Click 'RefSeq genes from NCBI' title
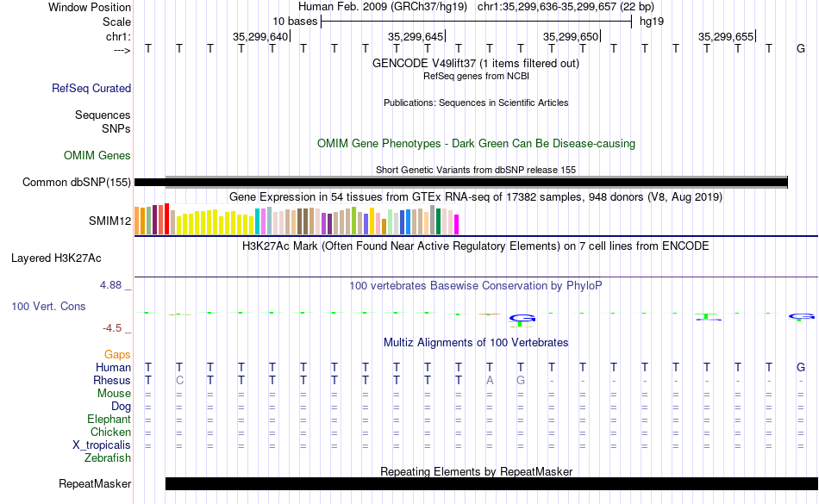 point(476,76)
